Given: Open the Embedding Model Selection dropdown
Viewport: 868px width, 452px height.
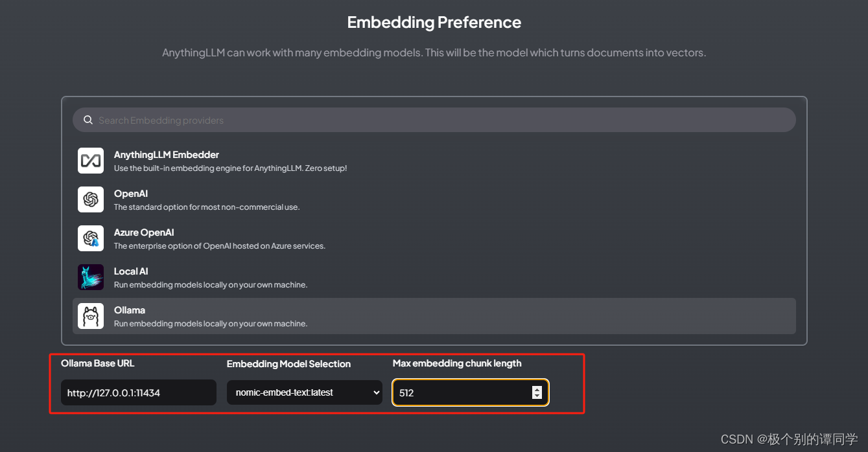Looking at the screenshot, I should pos(305,392).
